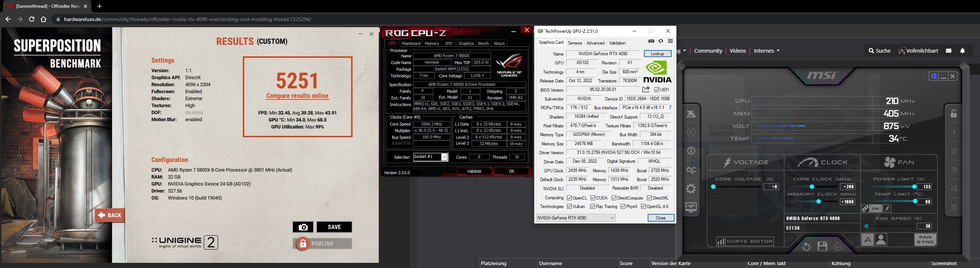This screenshot has width=980, height=268.
Task: Click the reset settings icon in Afterburner
Action: pos(806,247)
